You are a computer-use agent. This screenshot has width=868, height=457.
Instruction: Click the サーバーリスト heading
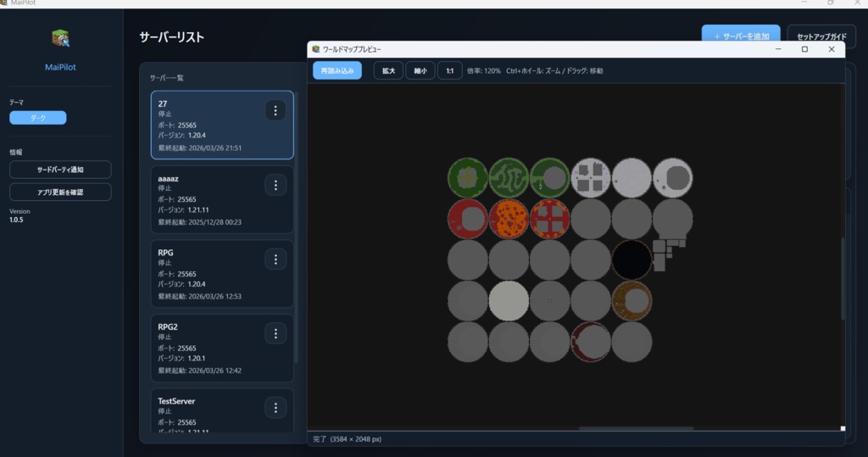[171, 37]
